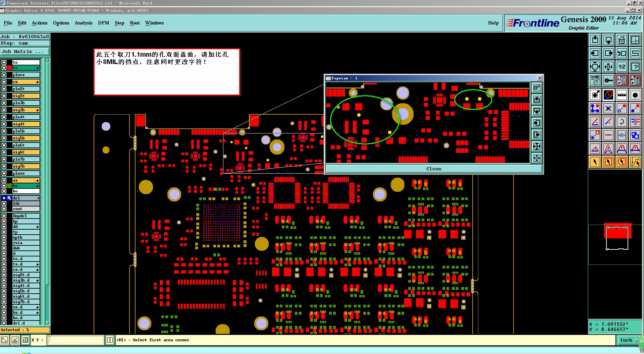Click the pan up icon in main toolbar
This screenshot has width=644, height=354.
pyautogui.click(x=595, y=40)
